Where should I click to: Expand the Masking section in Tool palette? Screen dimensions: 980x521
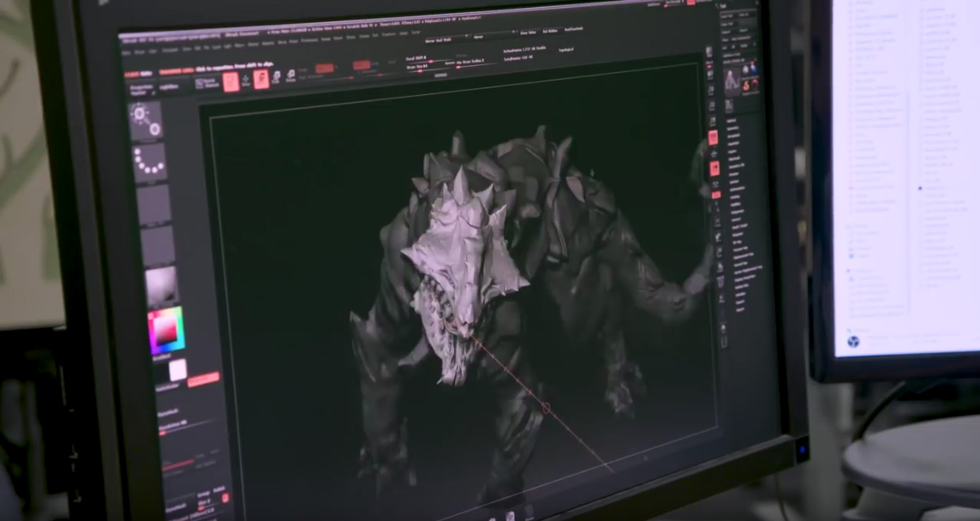pos(736,195)
